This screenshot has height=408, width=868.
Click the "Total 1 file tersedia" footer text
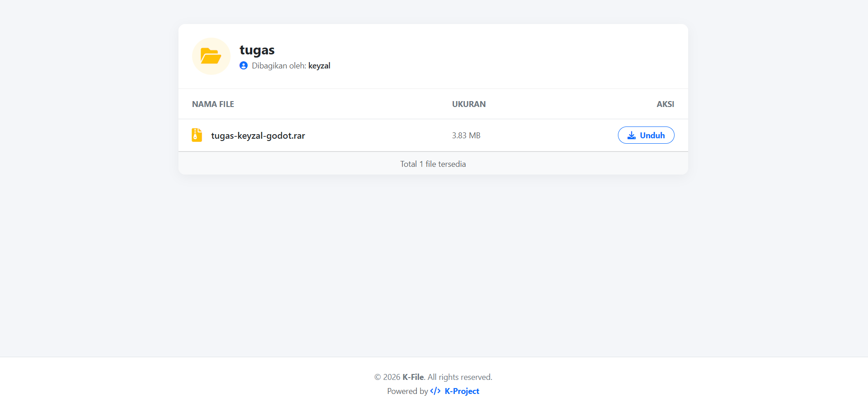(x=433, y=164)
